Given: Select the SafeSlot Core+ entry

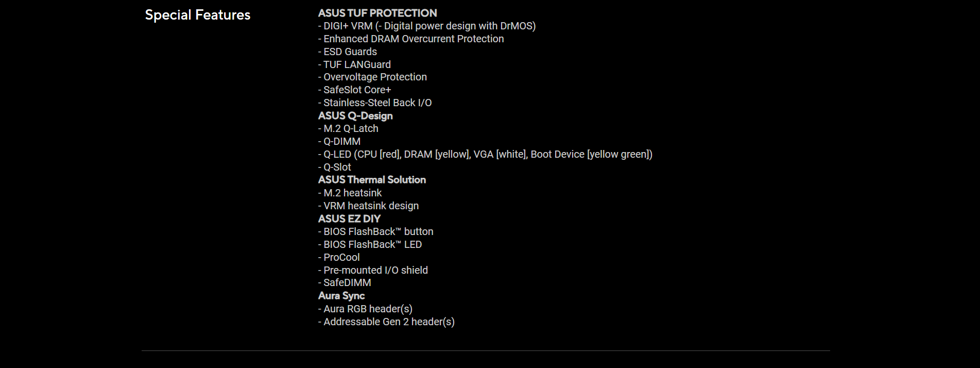Looking at the screenshot, I should (355, 90).
